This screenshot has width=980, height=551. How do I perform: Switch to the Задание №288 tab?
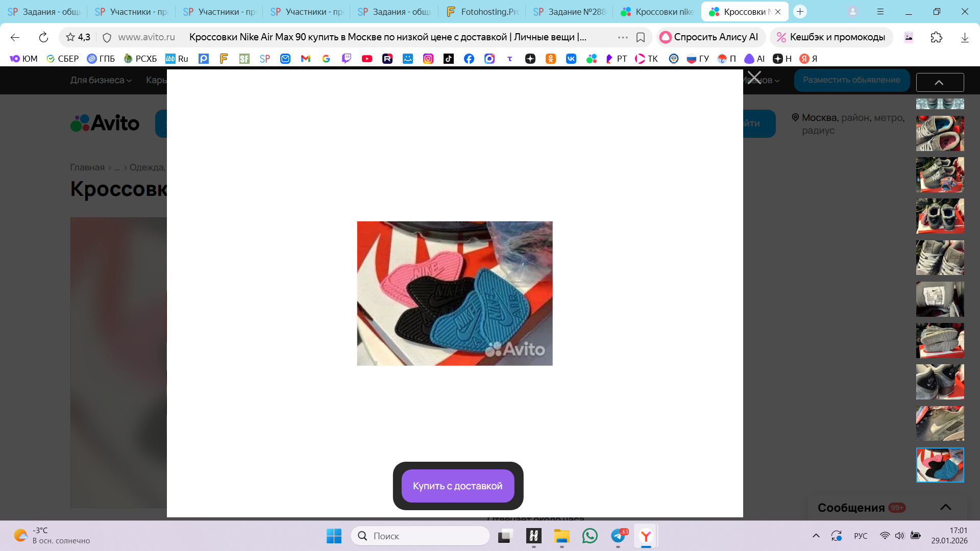click(569, 11)
